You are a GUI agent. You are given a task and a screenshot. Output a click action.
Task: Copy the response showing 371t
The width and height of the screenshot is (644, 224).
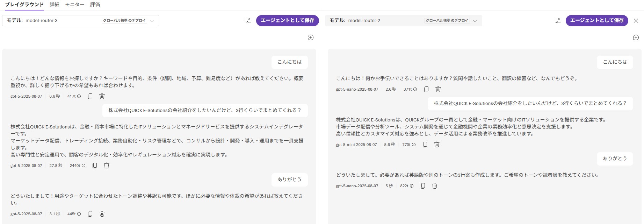pos(426,89)
